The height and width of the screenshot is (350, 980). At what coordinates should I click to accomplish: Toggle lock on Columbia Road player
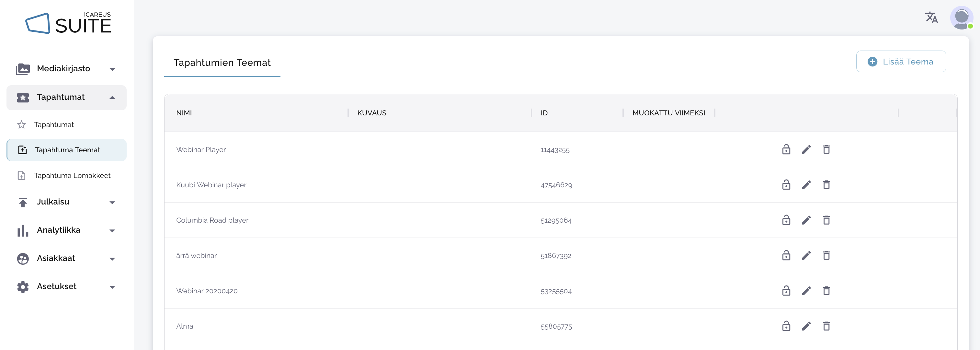(786, 220)
